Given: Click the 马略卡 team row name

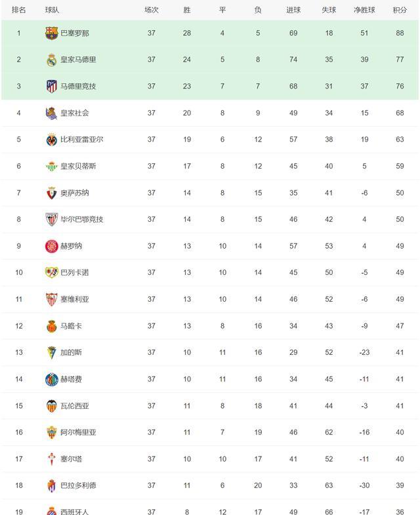Looking at the screenshot, I should click(72, 326).
